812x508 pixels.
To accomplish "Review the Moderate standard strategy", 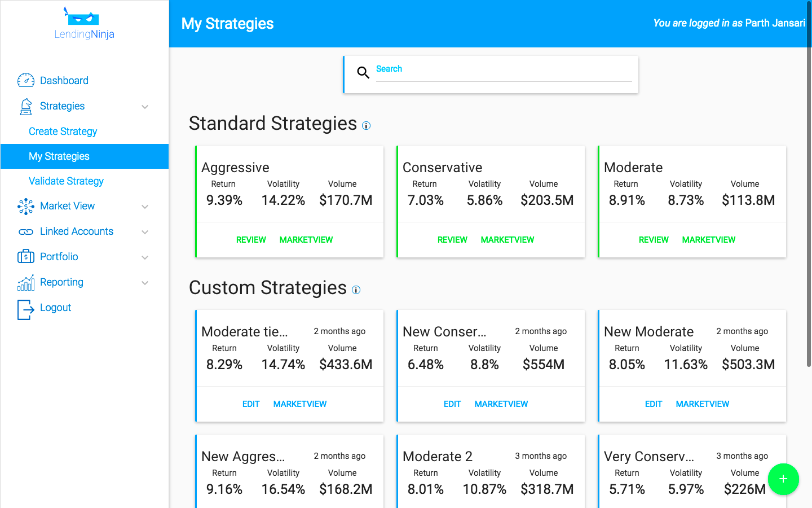I will (654, 240).
